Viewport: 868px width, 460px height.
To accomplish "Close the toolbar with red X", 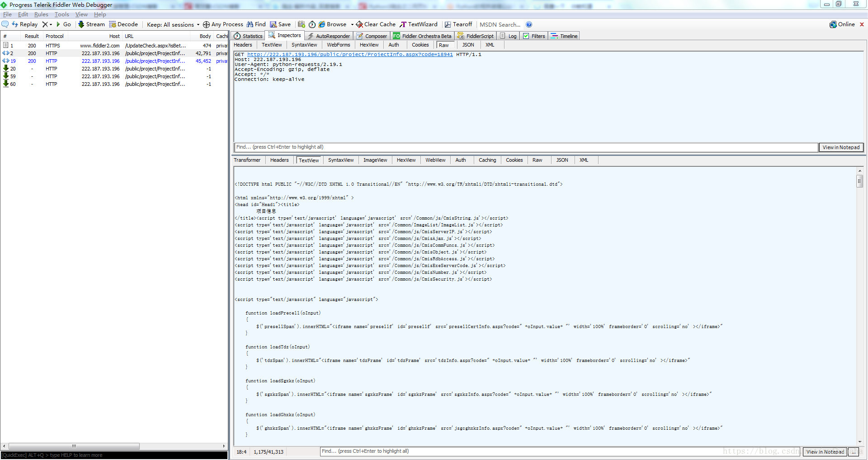I will pyautogui.click(x=862, y=24).
